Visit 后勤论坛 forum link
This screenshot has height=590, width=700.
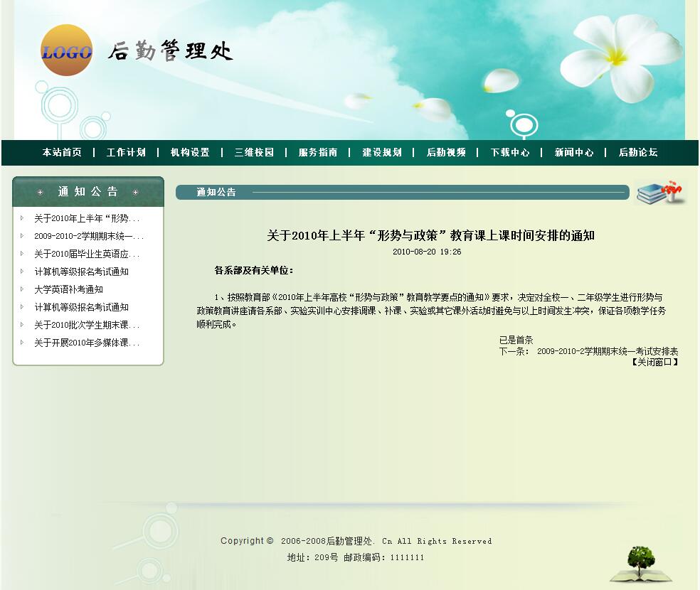pyautogui.click(x=638, y=153)
